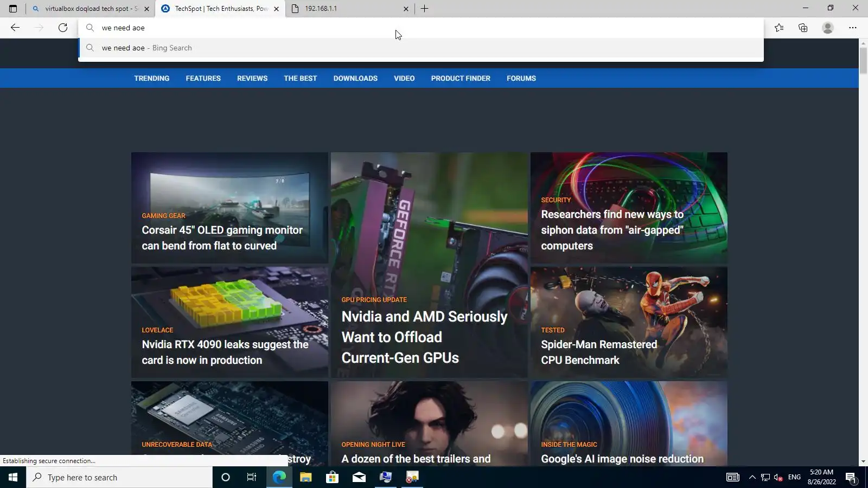The image size is (868, 488).
Task: Click the page vertical scrollbar thumb
Action: point(863,61)
